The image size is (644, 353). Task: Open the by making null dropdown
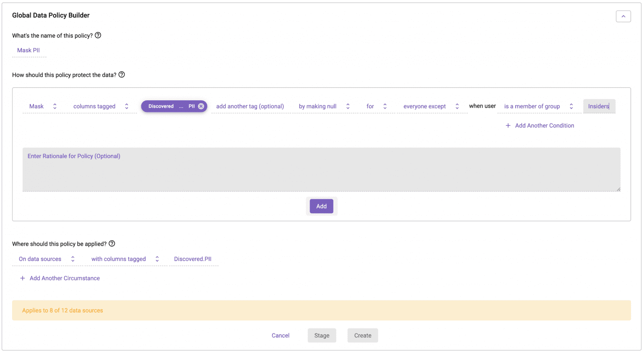(x=324, y=106)
